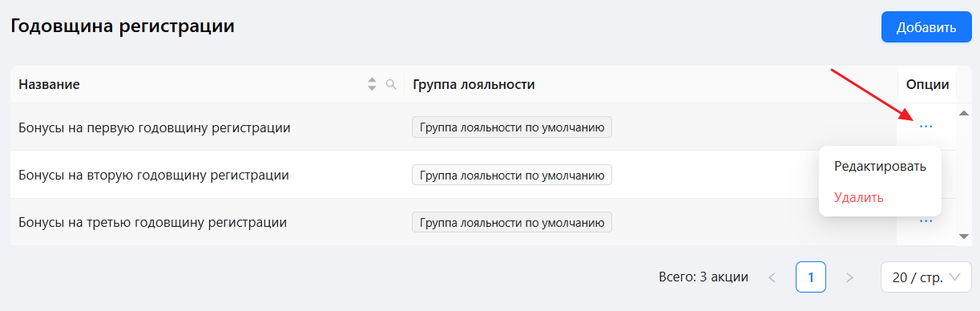Click loyalty group tag in third row
980x311 pixels.
point(512,222)
